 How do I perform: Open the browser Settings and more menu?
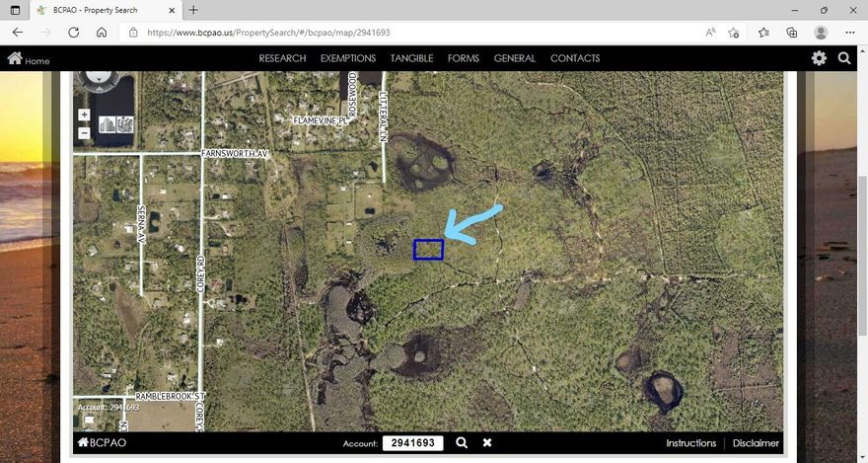tap(849, 33)
